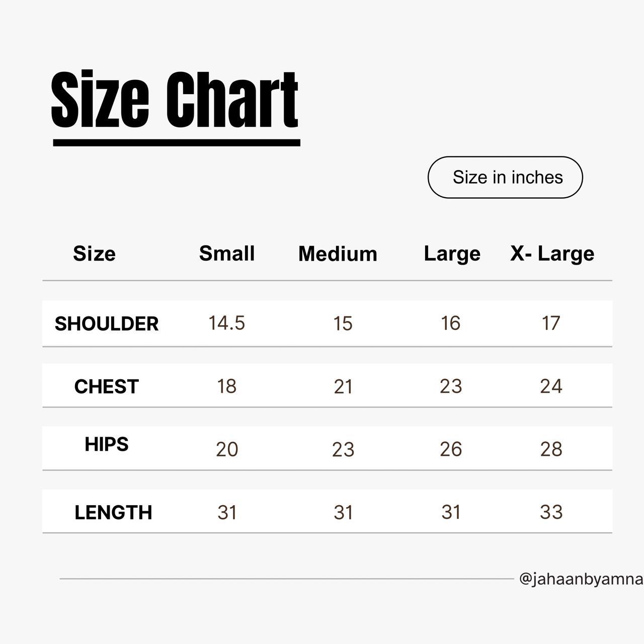Image resolution: width=644 pixels, height=644 pixels.
Task: Click the Small shoulder value 14.5
Action: pyautogui.click(x=227, y=323)
